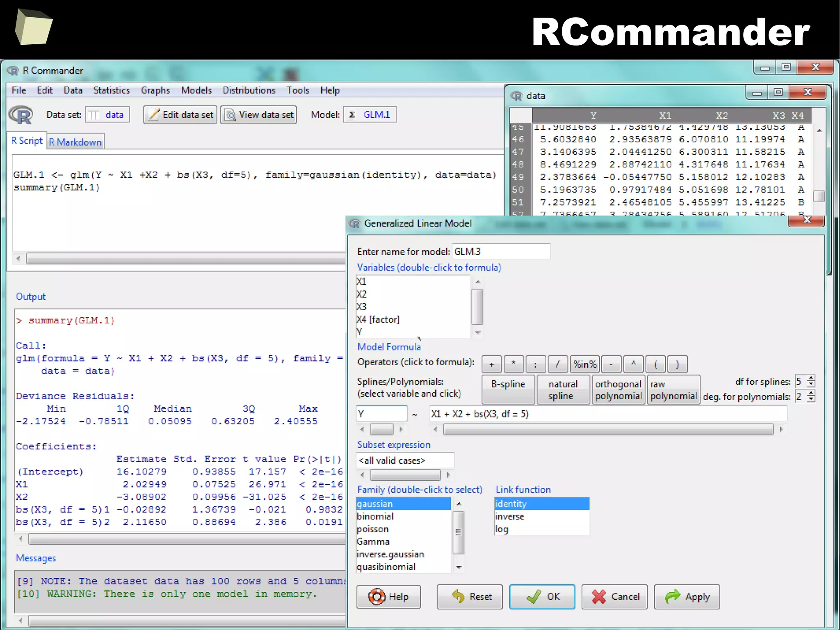Click the Reset button
The width and height of the screenshot is (840, 630).
click(470, 597)
